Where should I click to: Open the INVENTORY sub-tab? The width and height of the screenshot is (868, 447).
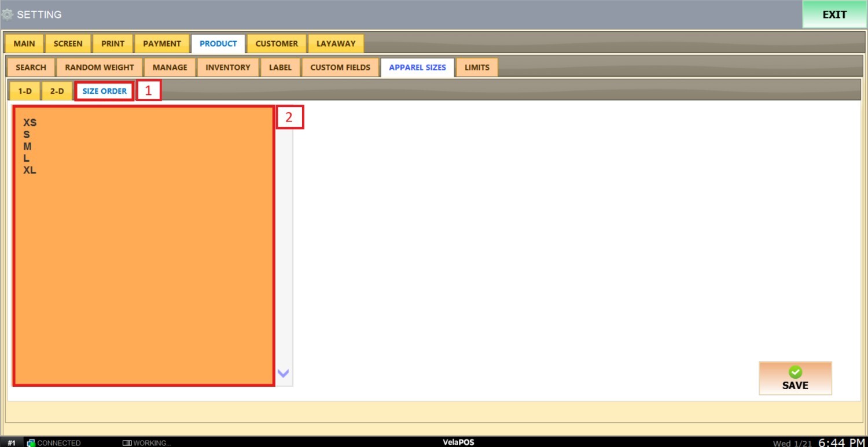pos(228,67)
